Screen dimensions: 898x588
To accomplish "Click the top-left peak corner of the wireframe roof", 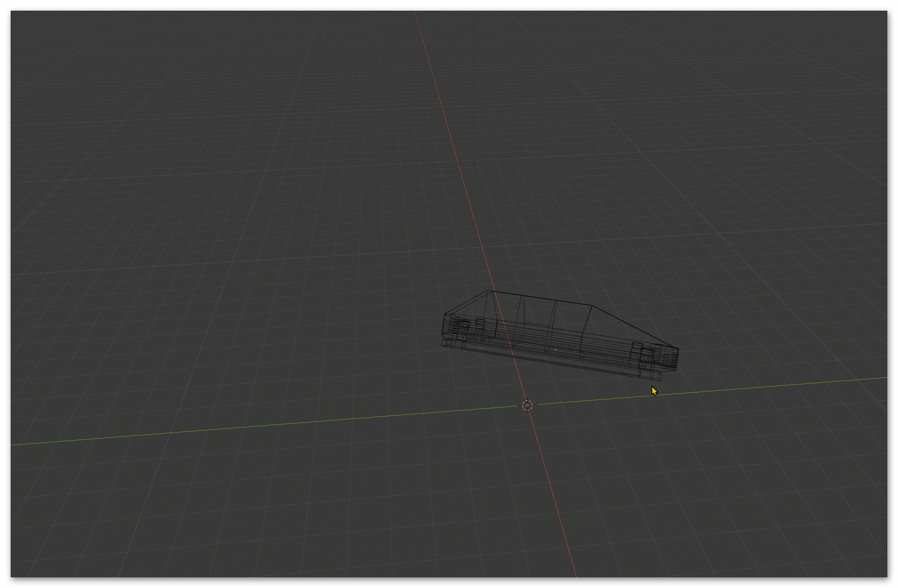I will click(489, 291).
